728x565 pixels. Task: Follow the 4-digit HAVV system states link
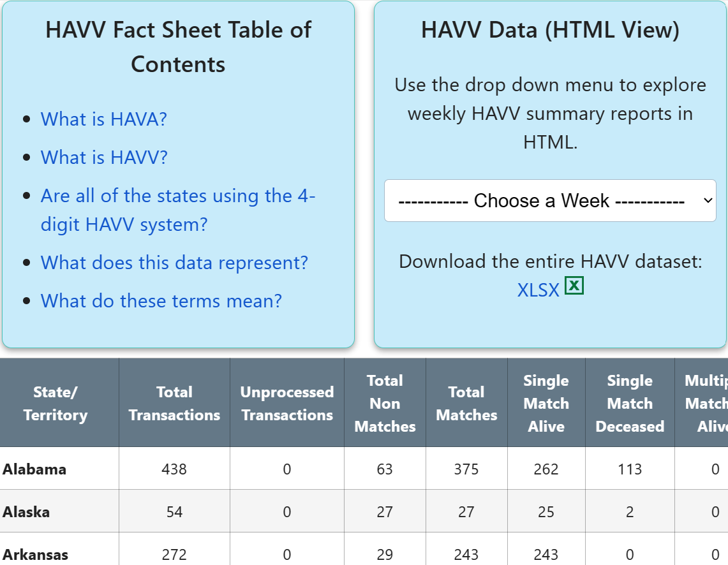pos(178,210)
